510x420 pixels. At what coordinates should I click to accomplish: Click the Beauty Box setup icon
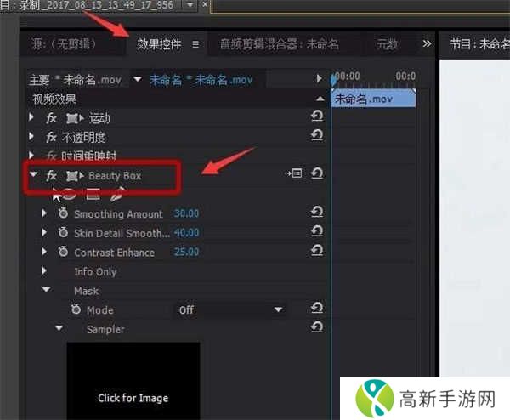pyautogui.click(x=295, y=173)
